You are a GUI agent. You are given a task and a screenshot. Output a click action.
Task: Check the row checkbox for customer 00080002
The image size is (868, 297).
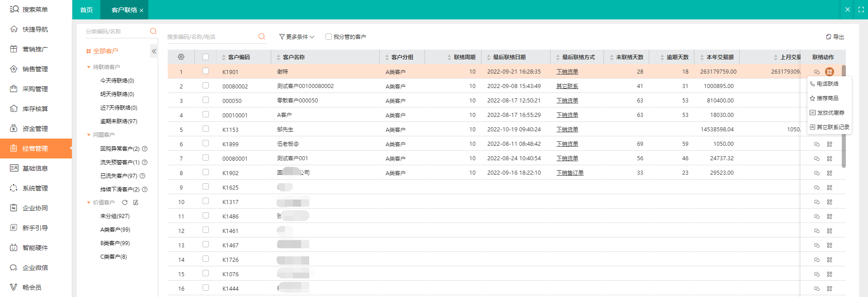coord(206,86)
